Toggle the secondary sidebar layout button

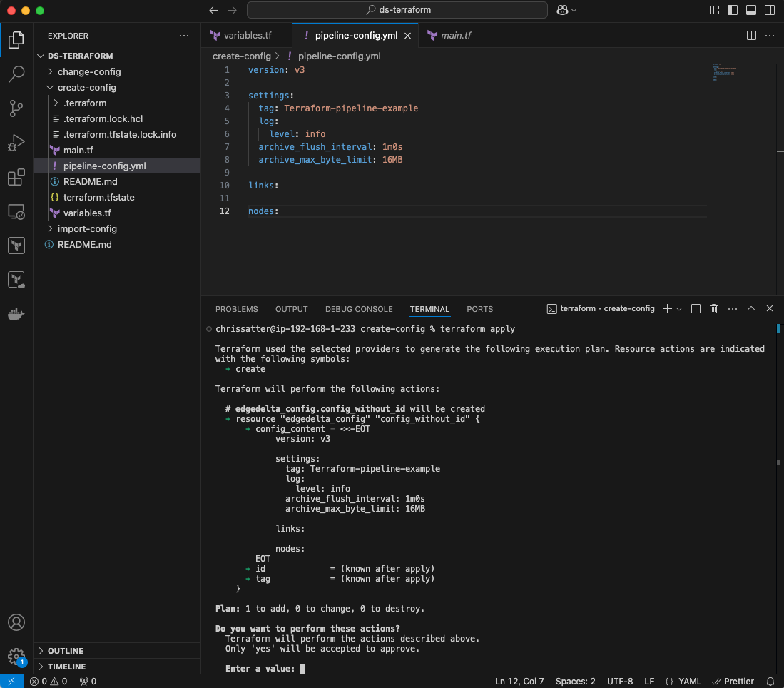769,10
